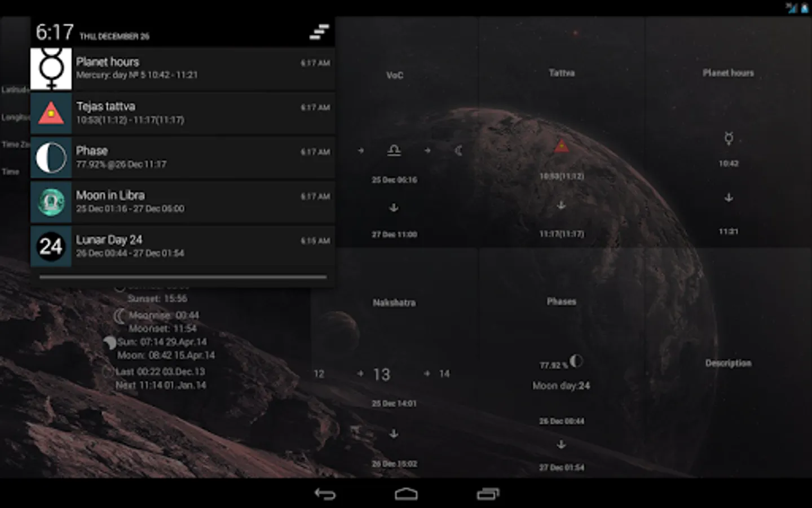
Task: Tap the 10:42 planet hour start time
Action: [729, 164]
